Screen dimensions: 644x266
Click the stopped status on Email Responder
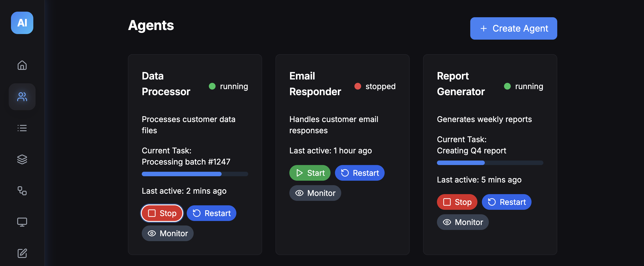[x=375, y=86]
